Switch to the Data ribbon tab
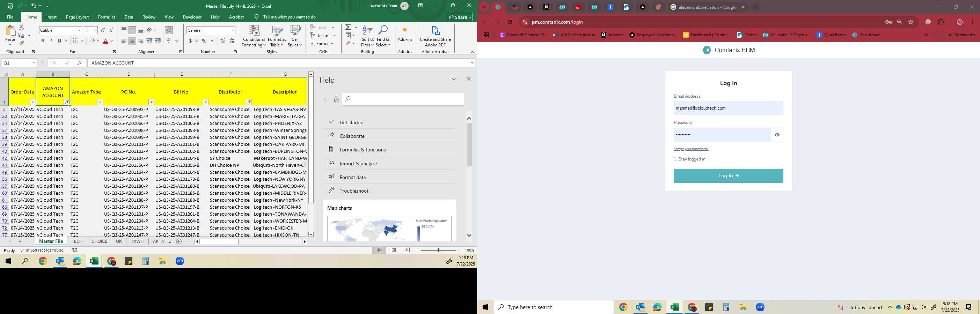 click(x=129, y=17)
